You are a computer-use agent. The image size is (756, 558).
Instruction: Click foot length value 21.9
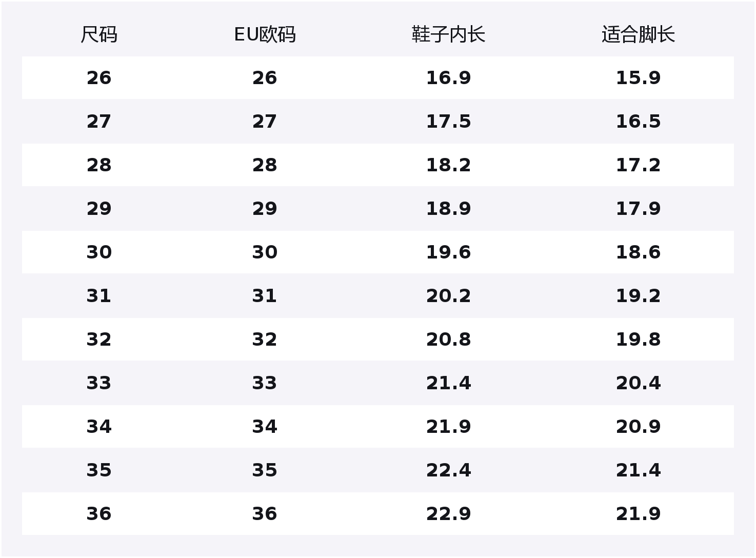point(638,514)
